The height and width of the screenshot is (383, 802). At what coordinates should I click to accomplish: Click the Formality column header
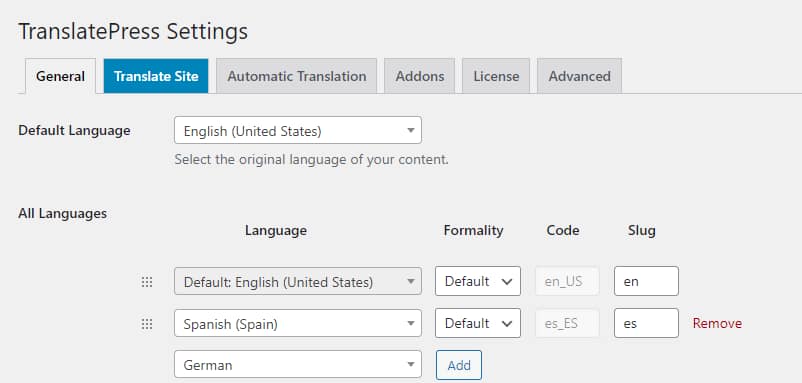pos(474,231)
